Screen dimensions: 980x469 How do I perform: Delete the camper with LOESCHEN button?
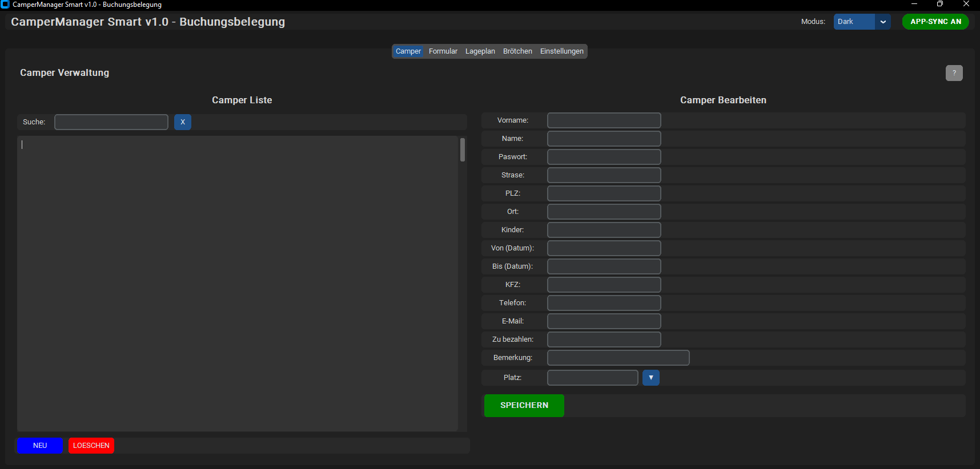(x=91, y=446)
